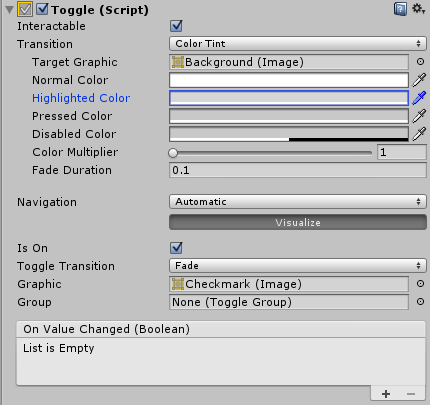Open object picker for Checkmark Graphic
This screenshot has height=405, width=430.
[420, 284]
